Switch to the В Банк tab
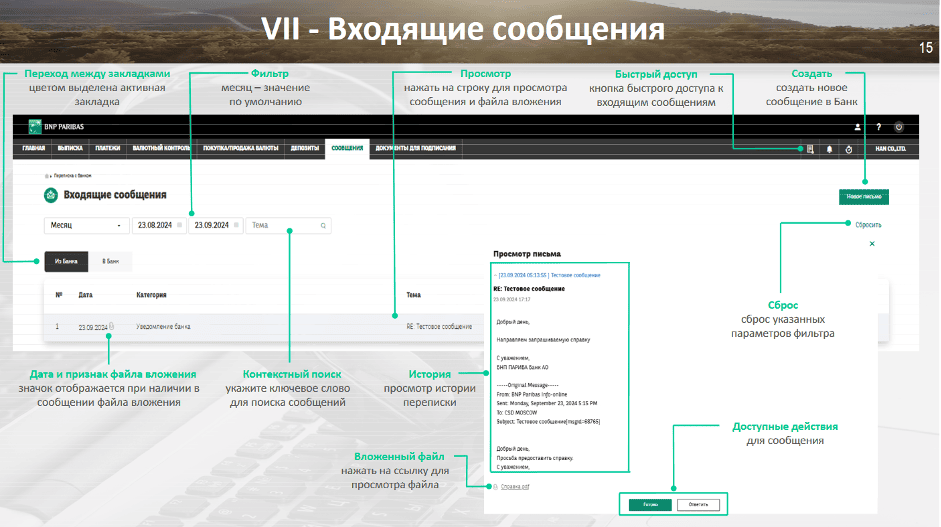941x527 pixels. pos(110,261)
